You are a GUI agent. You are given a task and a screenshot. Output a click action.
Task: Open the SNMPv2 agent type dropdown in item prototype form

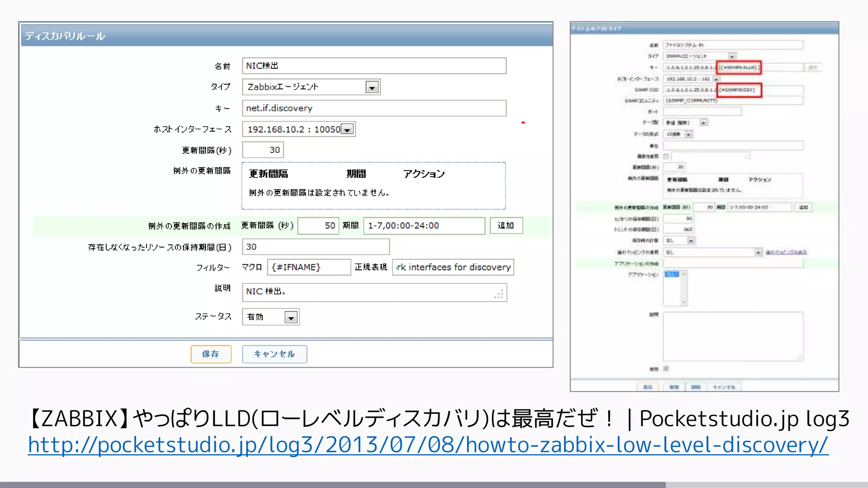tap(700, 56)
